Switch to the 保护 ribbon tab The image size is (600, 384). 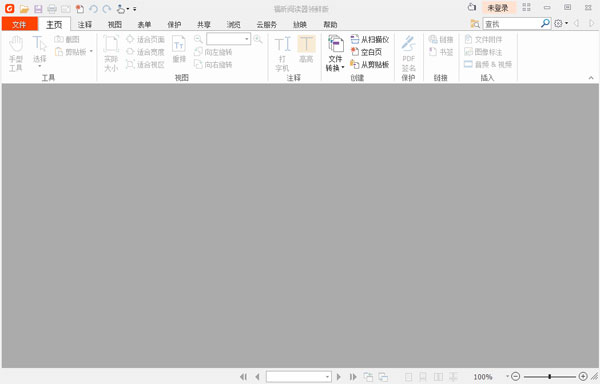click(174, 24)
